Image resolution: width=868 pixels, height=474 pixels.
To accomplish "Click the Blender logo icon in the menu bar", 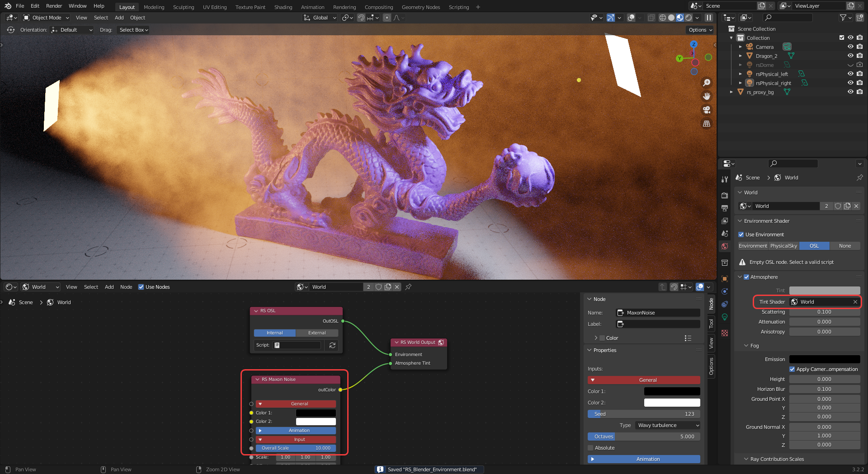I will tap(8, 6).
